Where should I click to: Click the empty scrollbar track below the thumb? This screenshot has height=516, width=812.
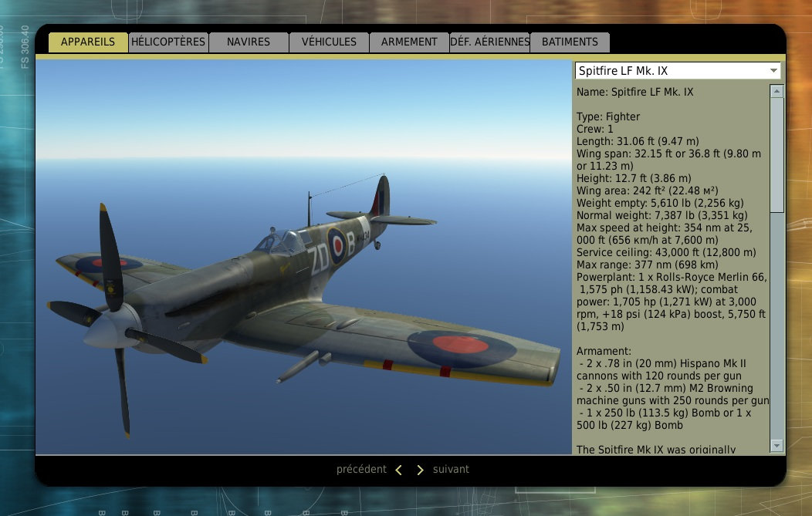click(x=776, y=324)
